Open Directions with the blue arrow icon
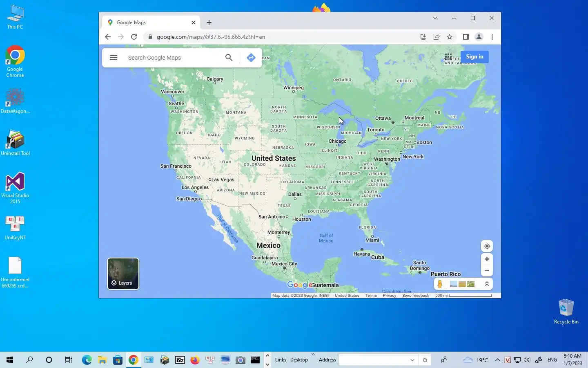This screenshot has width=588, height=368. point(251,58)
